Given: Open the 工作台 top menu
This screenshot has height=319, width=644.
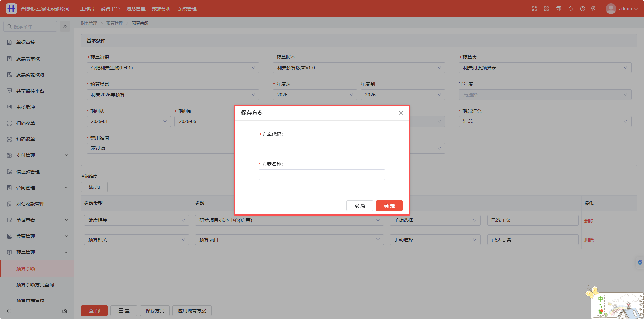Looking at the screenshot, I should pos(87,9).
